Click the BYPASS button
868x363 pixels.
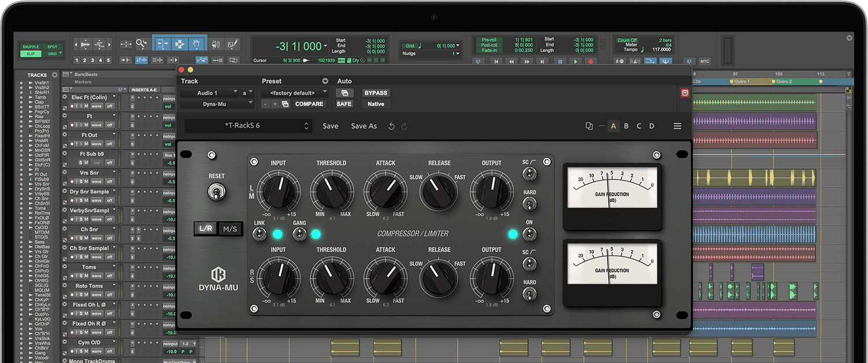click(376, 93)
